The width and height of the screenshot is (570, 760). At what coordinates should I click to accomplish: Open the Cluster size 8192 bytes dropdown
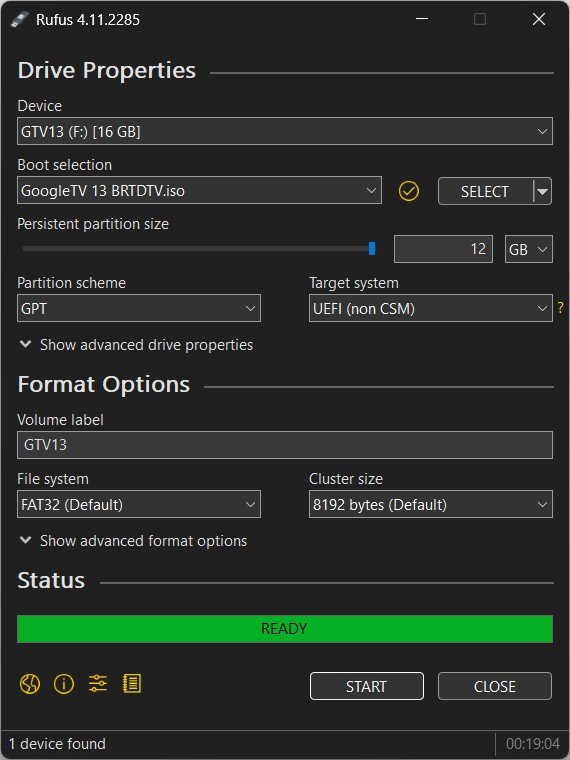pyautogui.click(x=430, y=505)
